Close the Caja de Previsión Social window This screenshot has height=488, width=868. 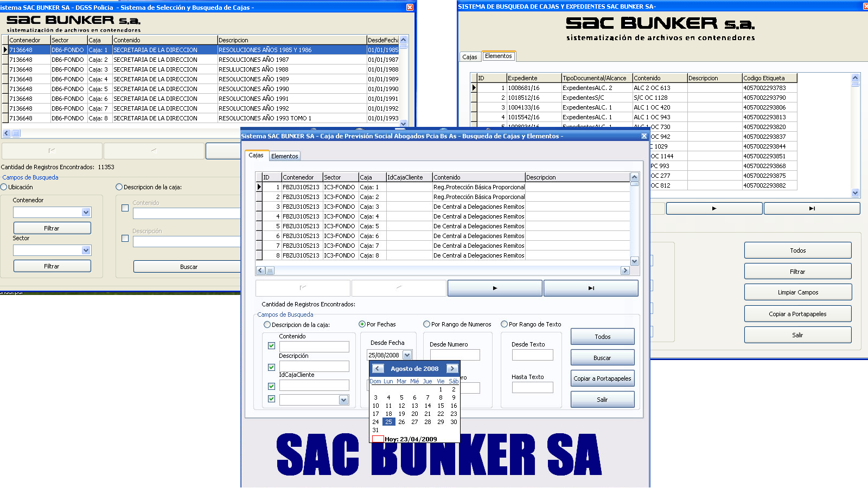tap(644, 136)
